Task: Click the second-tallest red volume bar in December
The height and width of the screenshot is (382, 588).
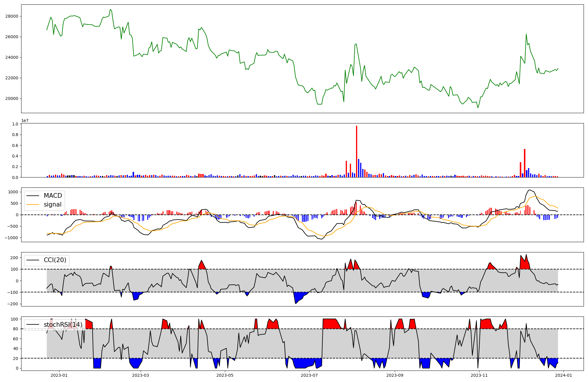Action: tap(520, 170)
